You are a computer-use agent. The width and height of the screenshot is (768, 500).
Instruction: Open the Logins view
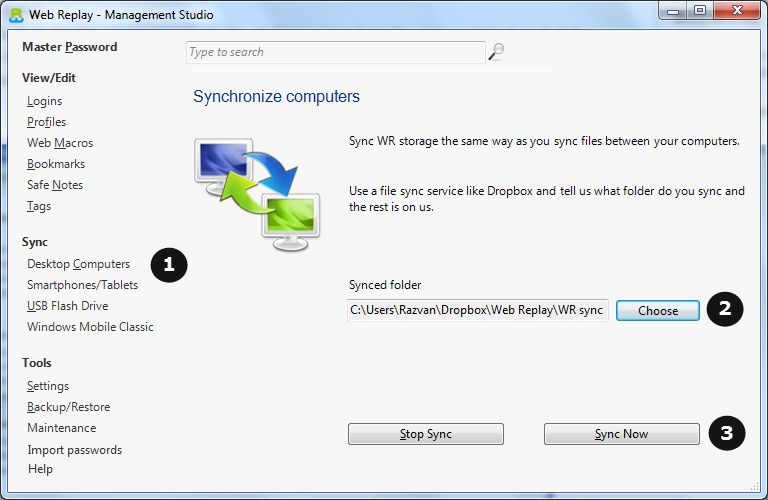(x=45, y=101)
